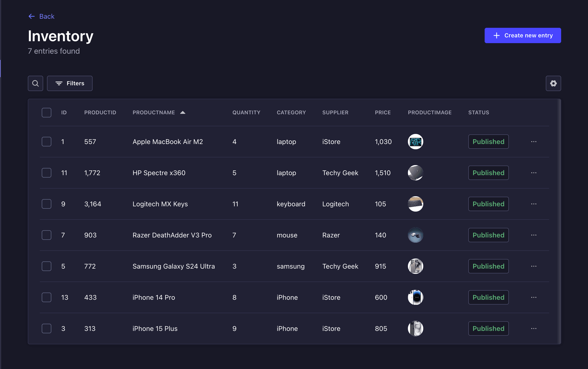Open the Filters dropdown
This screenshot has height=369, width=588.
click(70, 83)
